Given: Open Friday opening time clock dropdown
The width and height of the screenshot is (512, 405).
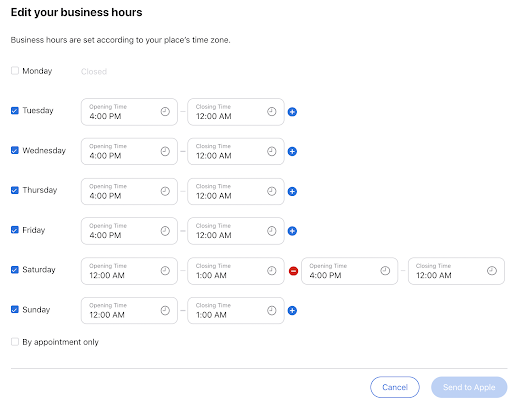Looking at the screenshot, I should 165,231.
